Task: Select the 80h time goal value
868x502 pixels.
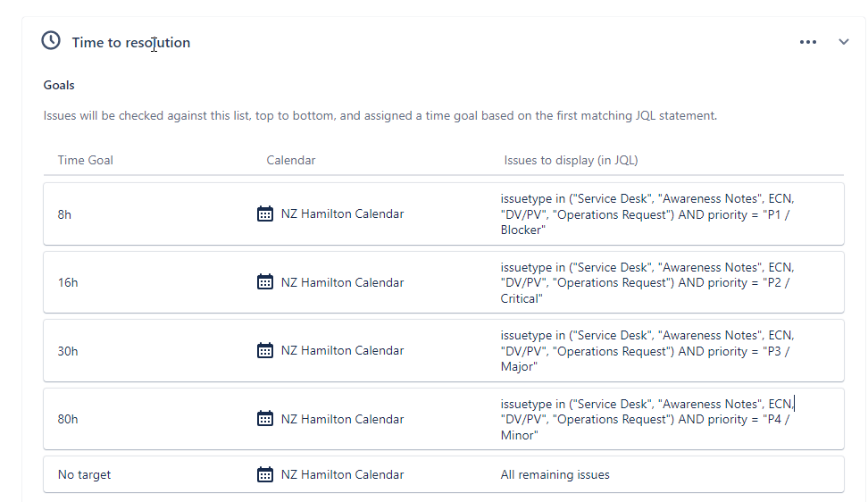Action: point(68,420)
